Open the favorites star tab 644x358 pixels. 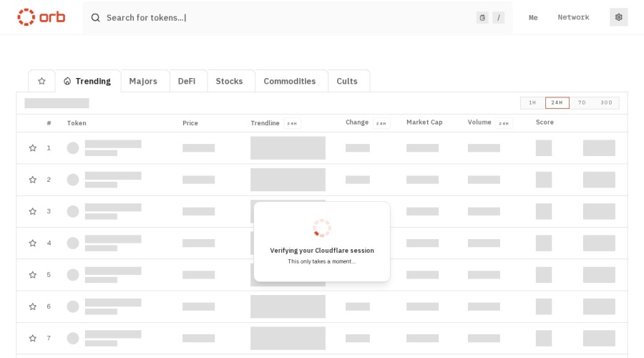coord(42,81)
